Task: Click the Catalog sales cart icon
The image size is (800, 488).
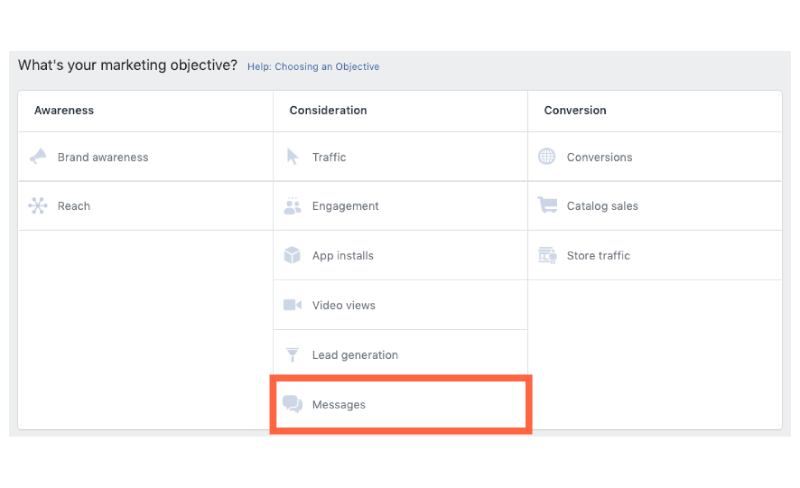Action: pyautogui.click(x=547, y=205)
